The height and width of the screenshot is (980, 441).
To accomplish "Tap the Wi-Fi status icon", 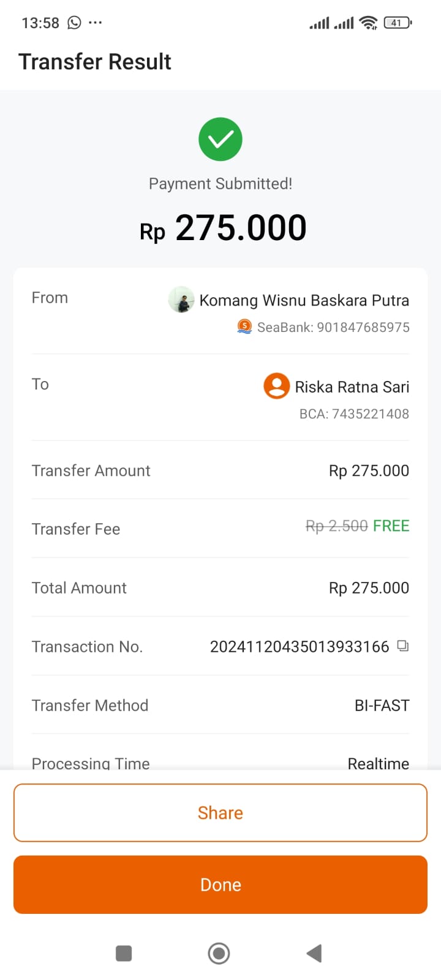I will [368, 23].
